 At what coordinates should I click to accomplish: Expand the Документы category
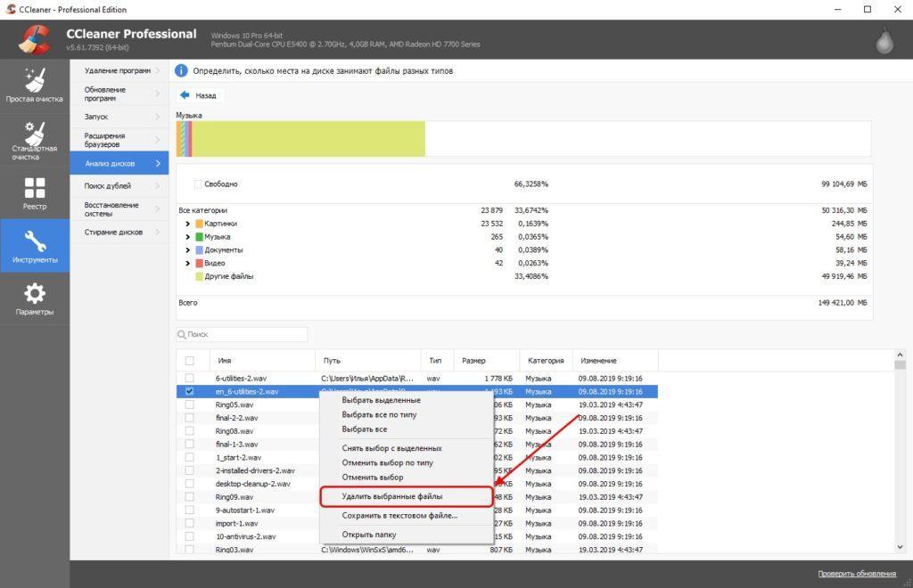pos(187,250)
